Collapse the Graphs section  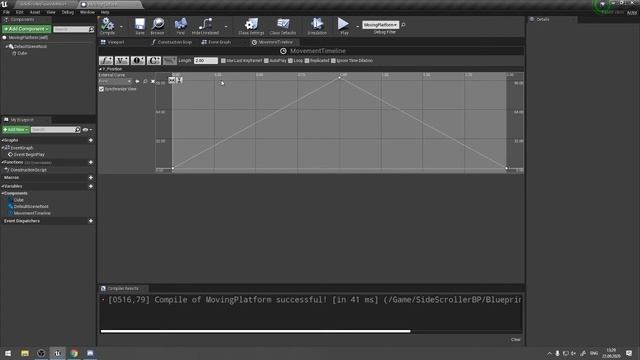(3, 140)
